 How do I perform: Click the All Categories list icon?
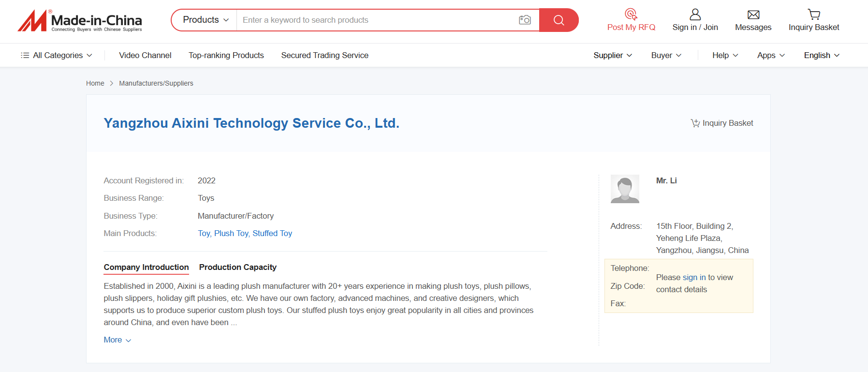click(25, 55)
